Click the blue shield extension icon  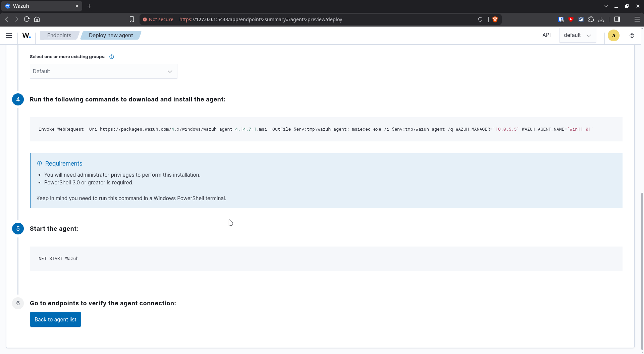tap(561, 19)
